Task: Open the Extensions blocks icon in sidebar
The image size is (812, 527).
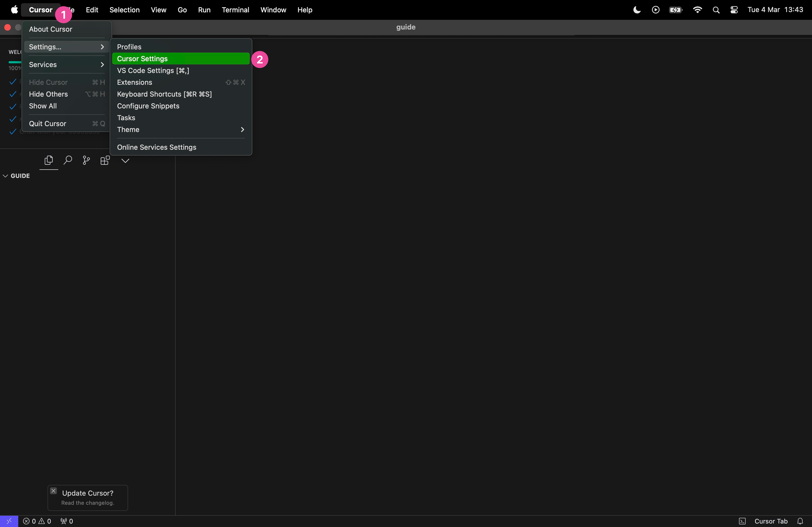Action: (x=105, y=160)
